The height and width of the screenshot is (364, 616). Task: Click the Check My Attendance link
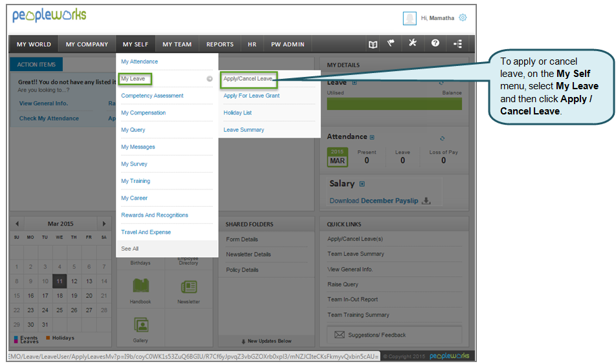pos(49,118)
